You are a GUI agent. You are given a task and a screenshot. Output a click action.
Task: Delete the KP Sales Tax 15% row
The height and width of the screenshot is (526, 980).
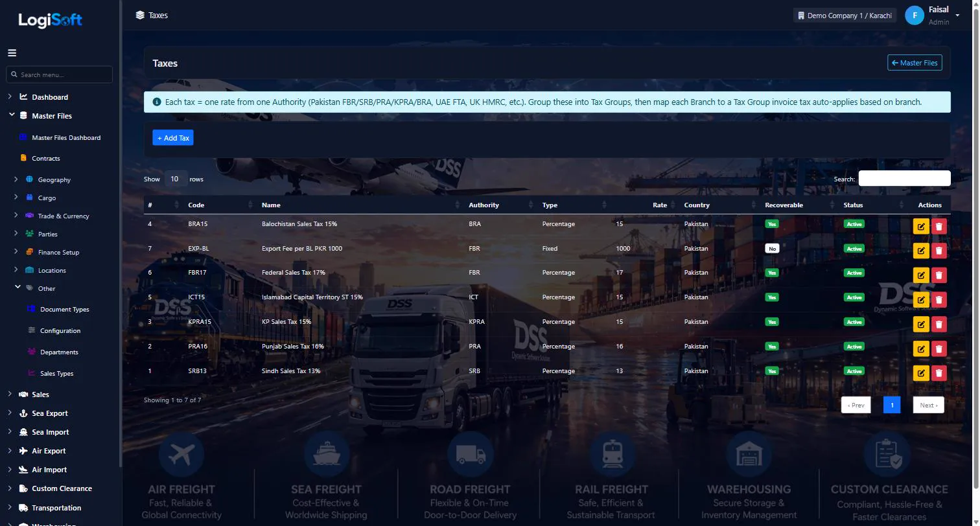click(939, 325)
